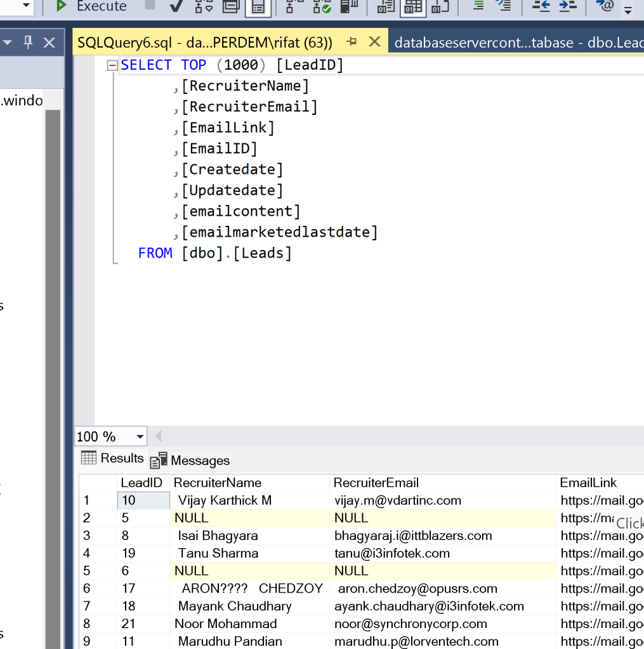Click [RecruiterName] in the query text
The image size is (644, 649).
click(x=246, y=86)
